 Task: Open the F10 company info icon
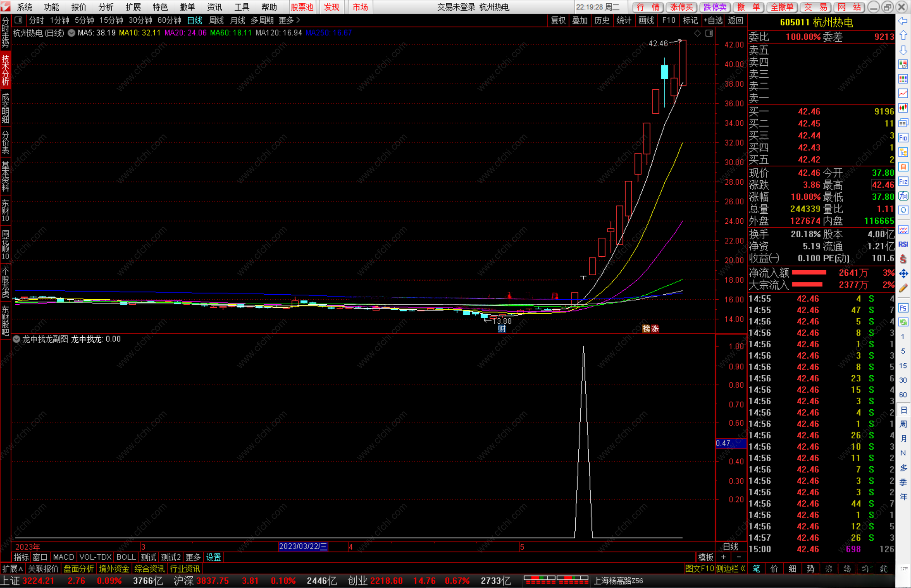point(903,138)
